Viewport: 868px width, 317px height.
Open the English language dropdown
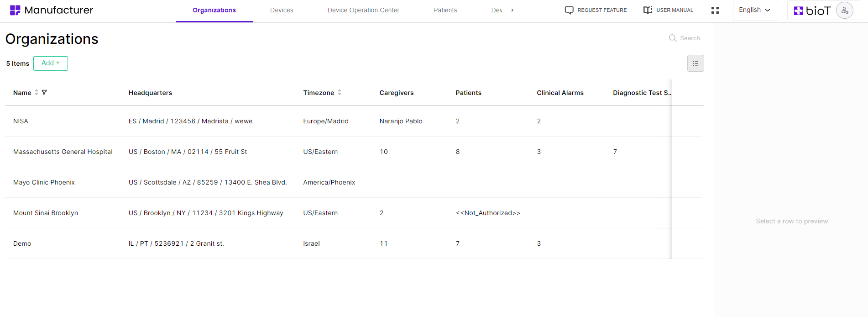[754, 10]
